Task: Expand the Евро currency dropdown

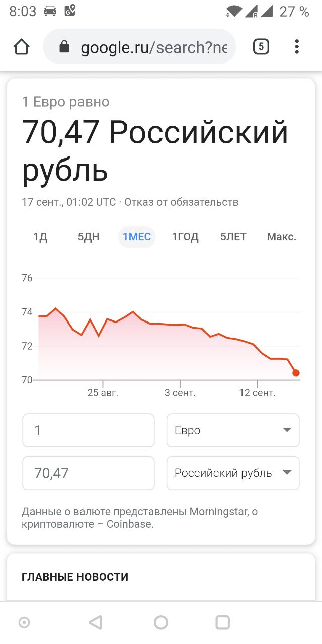Action: coord(233,430)
